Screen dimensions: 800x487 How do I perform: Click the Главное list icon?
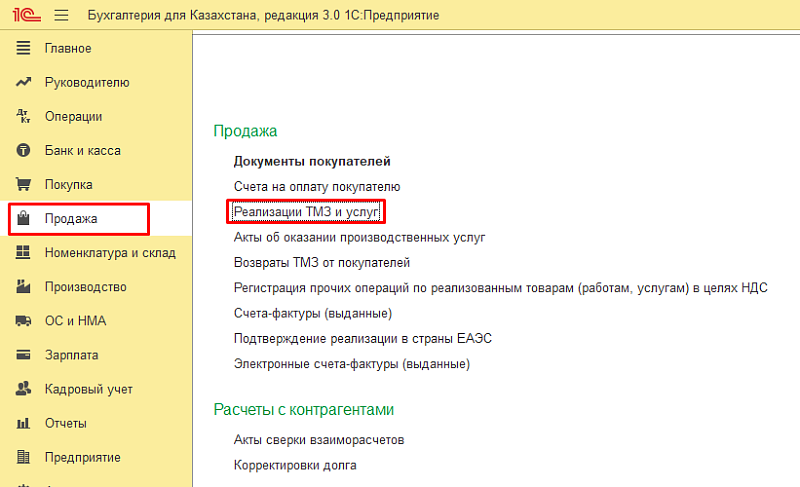tap(24, 48)
